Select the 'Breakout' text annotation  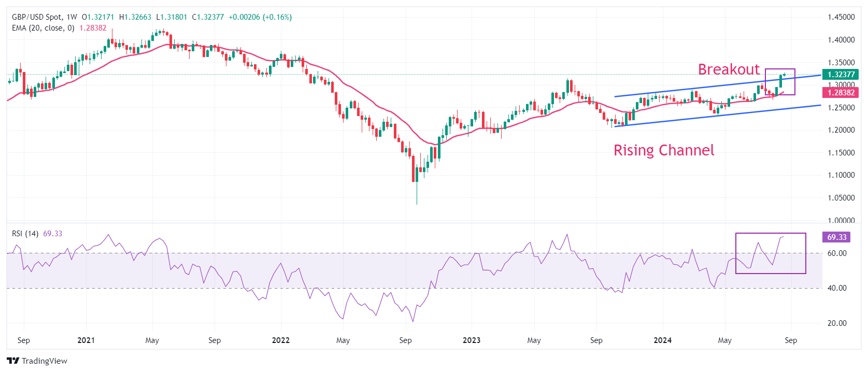(x=728, y=69)
